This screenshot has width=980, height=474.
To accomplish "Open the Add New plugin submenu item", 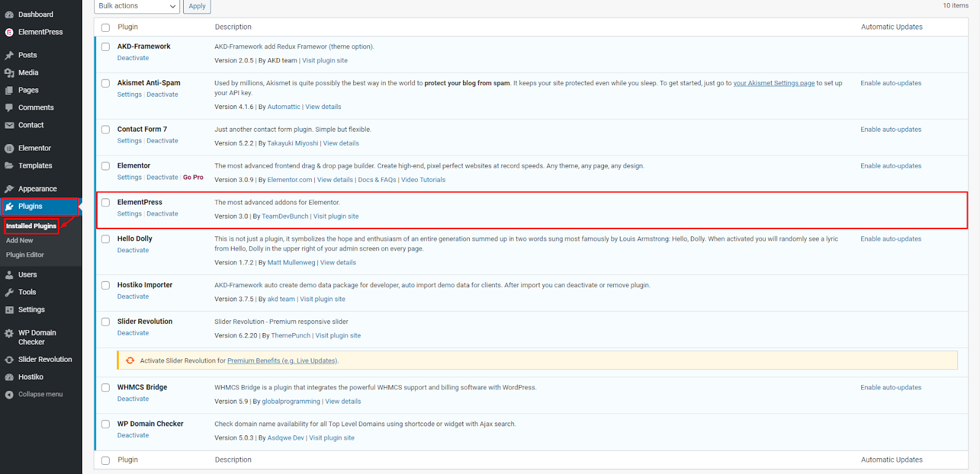I will (x=20, y=241).
